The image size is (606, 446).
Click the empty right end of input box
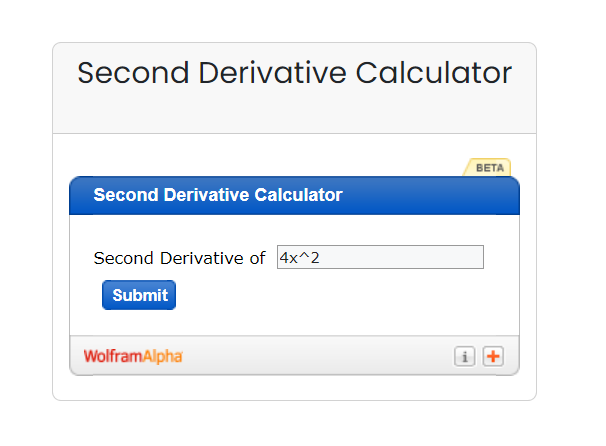(x=450, y=257)
